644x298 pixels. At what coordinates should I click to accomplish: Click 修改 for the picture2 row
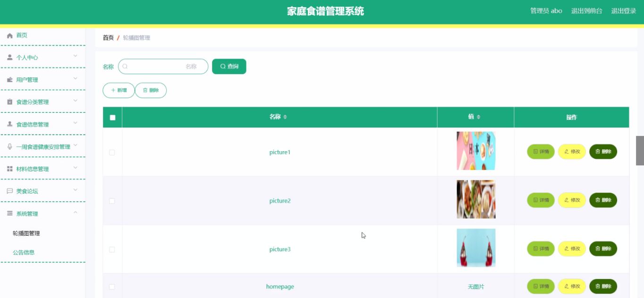(x=572, y=200)
